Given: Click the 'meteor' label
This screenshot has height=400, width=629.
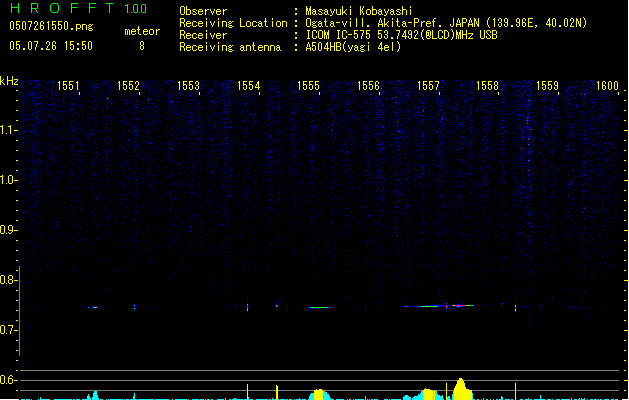Looking at the screenshot, I should point(142,31).
